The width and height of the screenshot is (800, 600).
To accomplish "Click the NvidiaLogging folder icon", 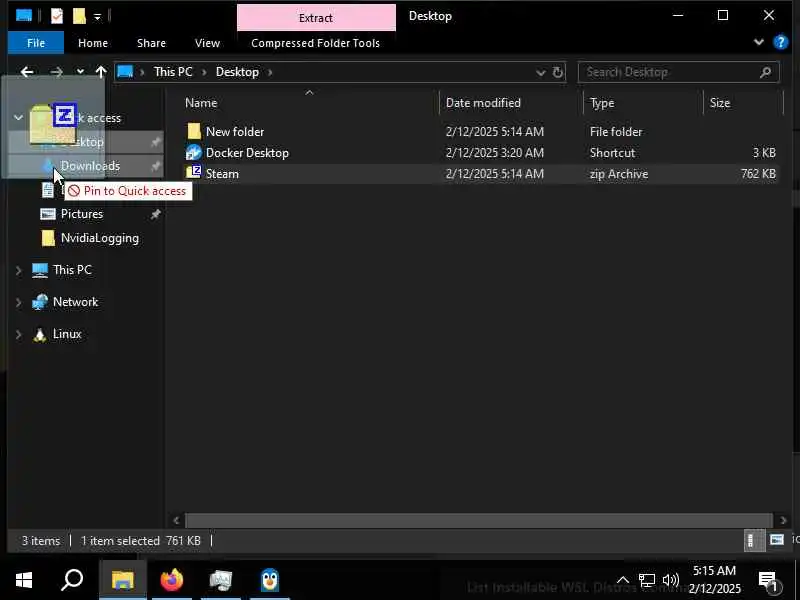I will click(x=48, y=238).
